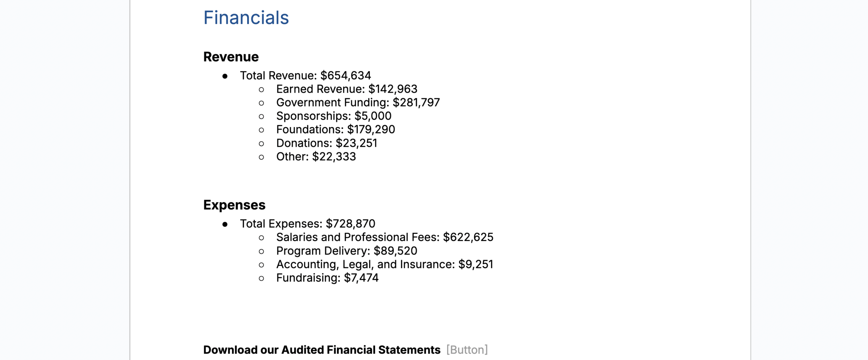Click the Program Delivery line item
868x360 pixels.
click(347, 251)
